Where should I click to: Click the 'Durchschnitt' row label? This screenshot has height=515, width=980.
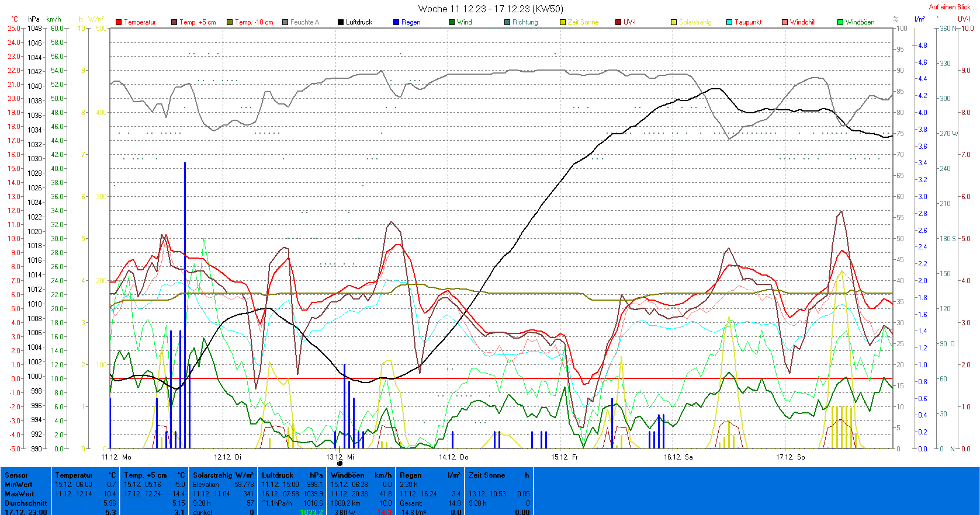26,503
